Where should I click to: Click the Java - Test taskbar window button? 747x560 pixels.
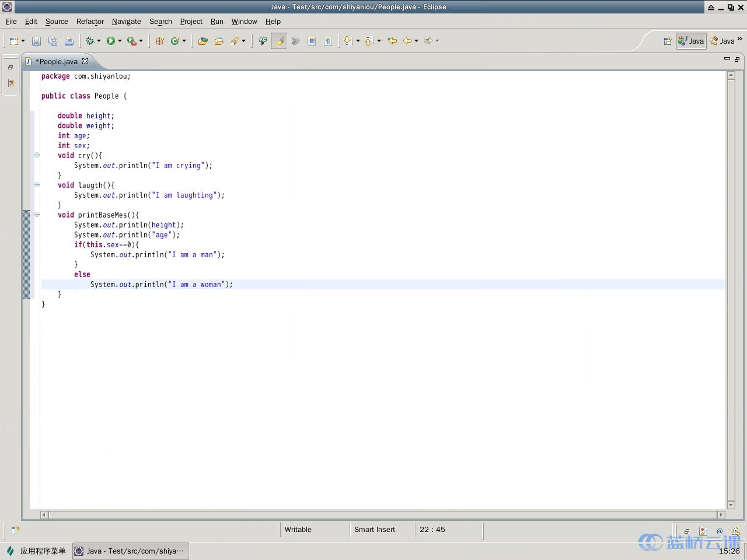click(131, 551)
